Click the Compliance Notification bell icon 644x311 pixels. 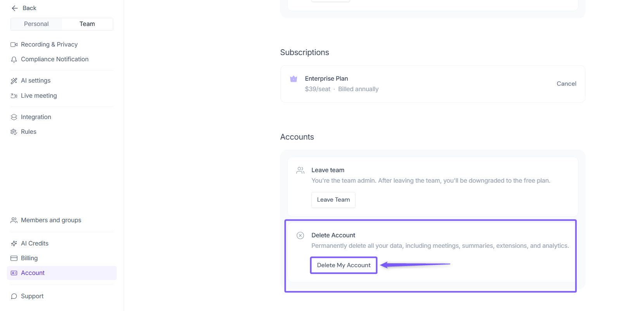coord(14,59)
